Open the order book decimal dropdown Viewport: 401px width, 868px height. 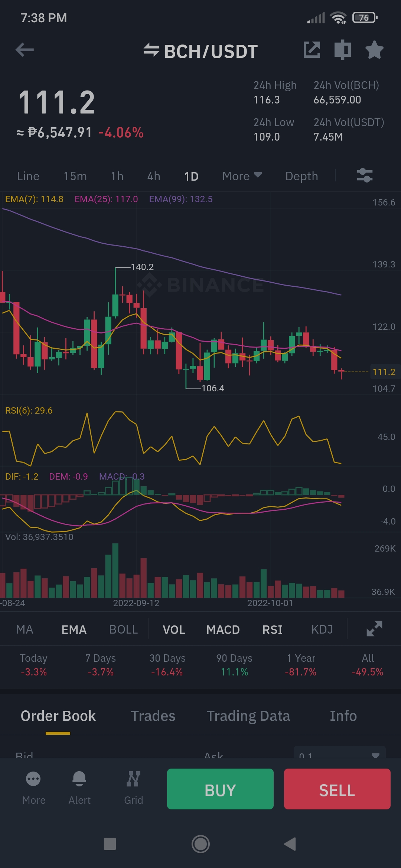(339, 753)
